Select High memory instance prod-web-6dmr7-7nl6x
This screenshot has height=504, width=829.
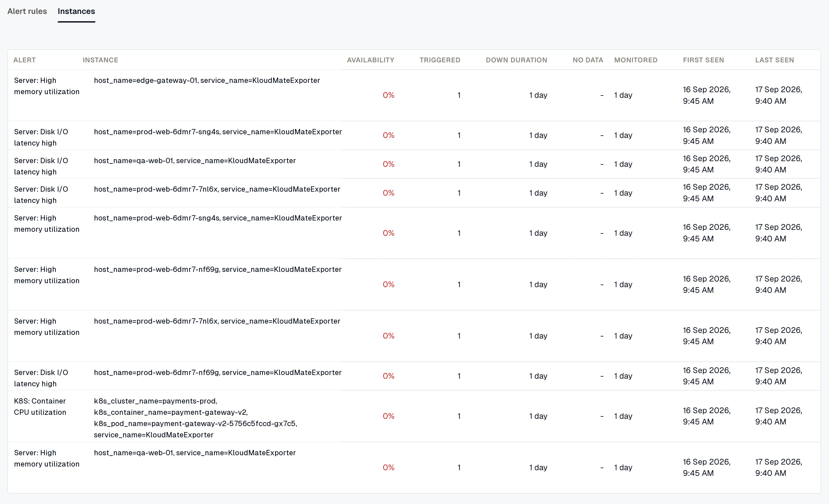(x=217, y=321)
